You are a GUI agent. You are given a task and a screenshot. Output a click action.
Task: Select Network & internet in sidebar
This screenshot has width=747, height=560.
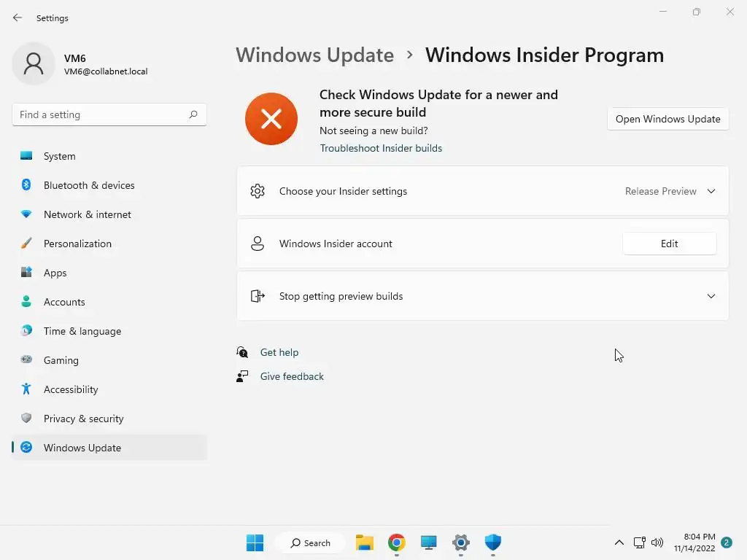(109, 214)
